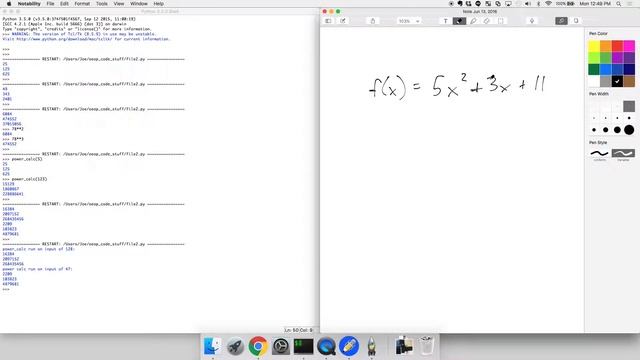Screen dimensions: 640x360
Task: Click the handwritten f(x) equation on canvas
Action: point(457,87)
